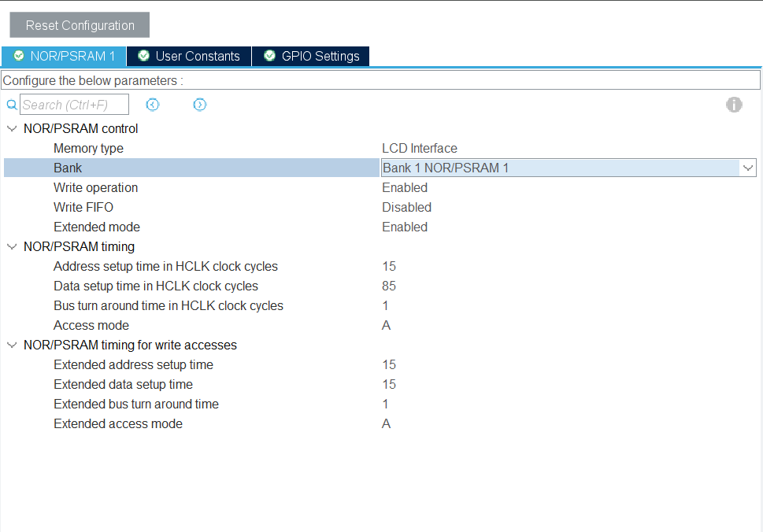The image size is (763, 532).
Task: Select Data setup time in HCLK clock cycles
Action: pyautogui.click(x=156, y=286)
